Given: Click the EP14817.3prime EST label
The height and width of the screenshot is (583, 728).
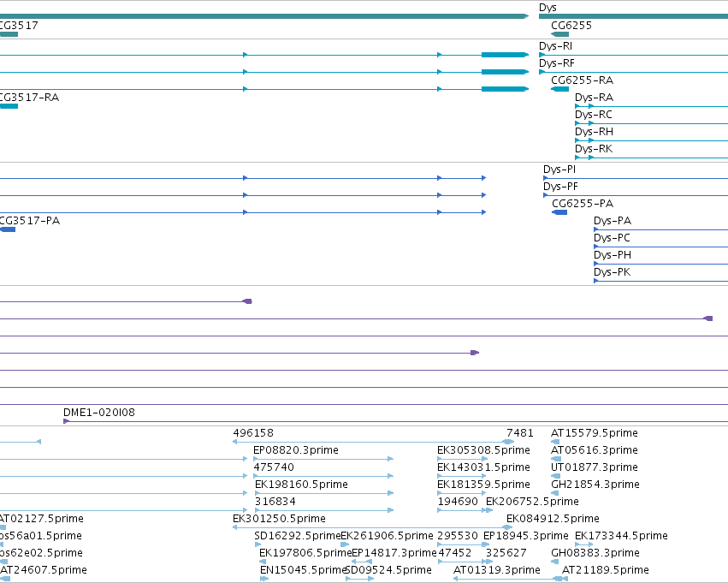Looking at the screenshot, I should click(394, 553).
